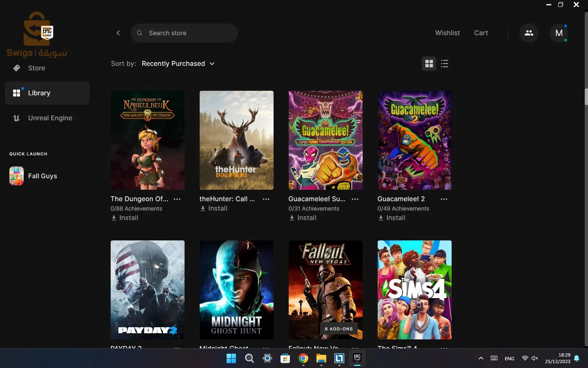
Task: Open Windows Start menu
Action: click(x=231, y=359)
